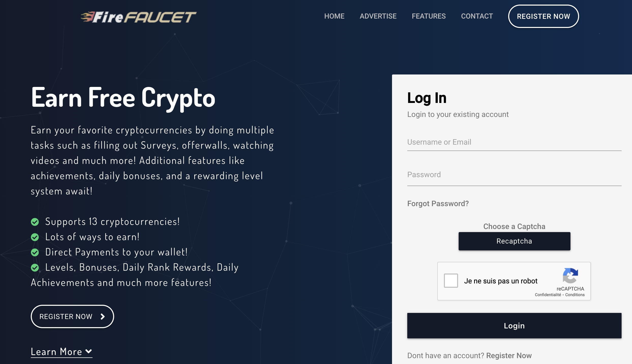Click the green checkmark icon next to Levels Bonuses

35,267
